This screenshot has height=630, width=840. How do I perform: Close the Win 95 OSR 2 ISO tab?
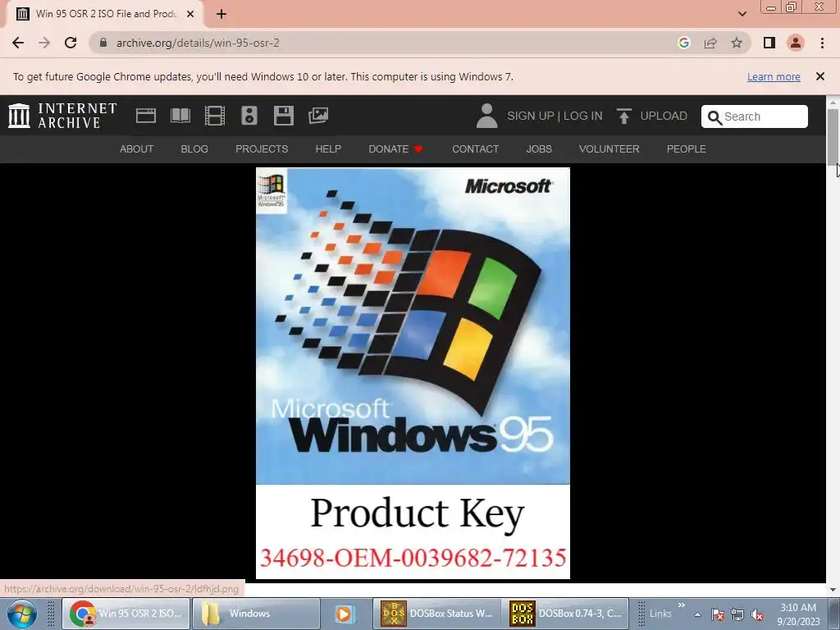tap(190, 14)
